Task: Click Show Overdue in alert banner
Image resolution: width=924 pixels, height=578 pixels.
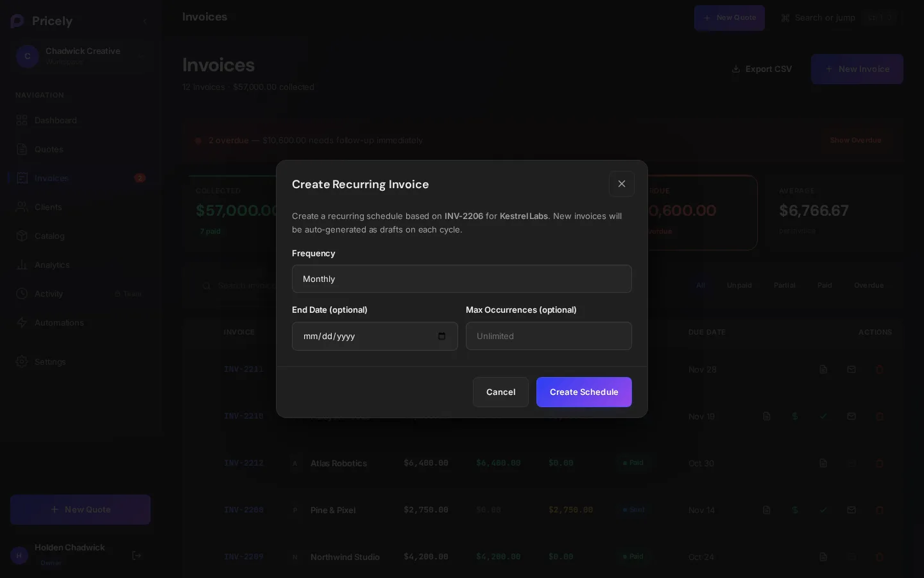Action: (855, 140)
